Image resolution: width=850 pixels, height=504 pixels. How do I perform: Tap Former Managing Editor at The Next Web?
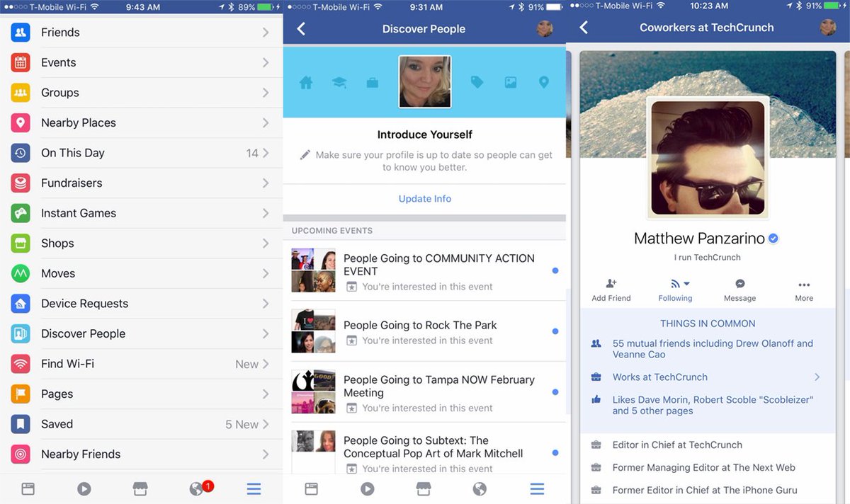(703, 468)
